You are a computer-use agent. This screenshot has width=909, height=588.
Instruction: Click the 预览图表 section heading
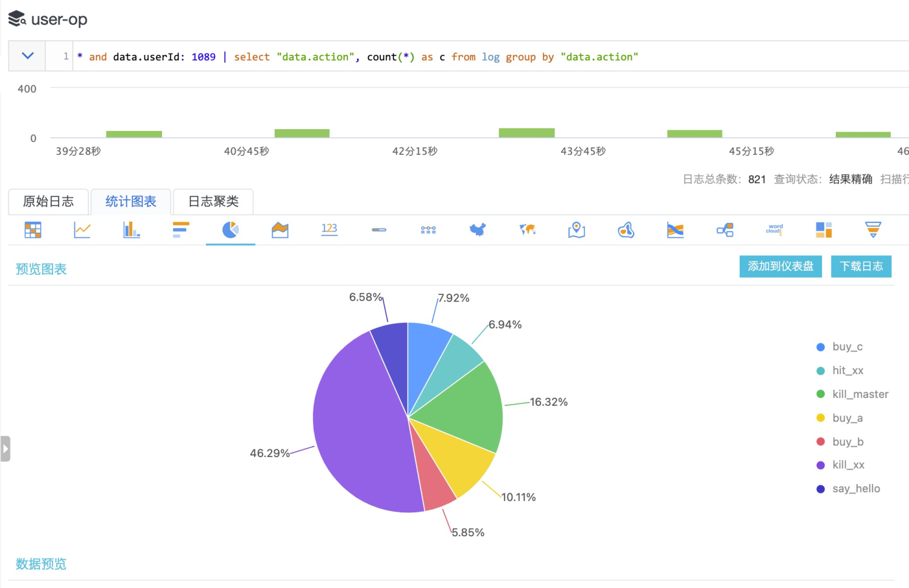tap(41, 269)
